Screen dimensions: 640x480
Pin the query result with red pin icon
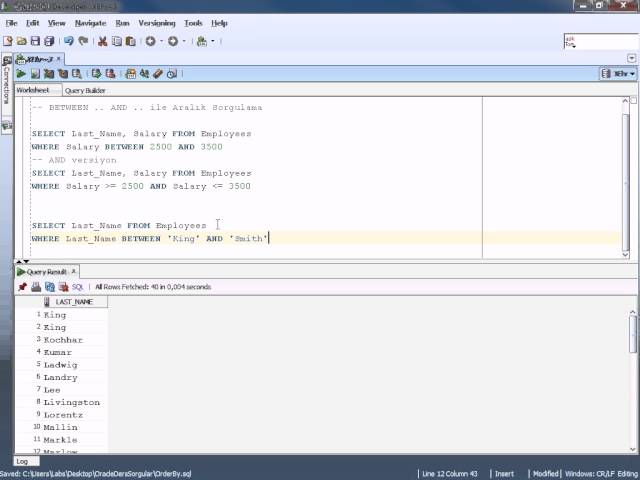coord(22,287)
